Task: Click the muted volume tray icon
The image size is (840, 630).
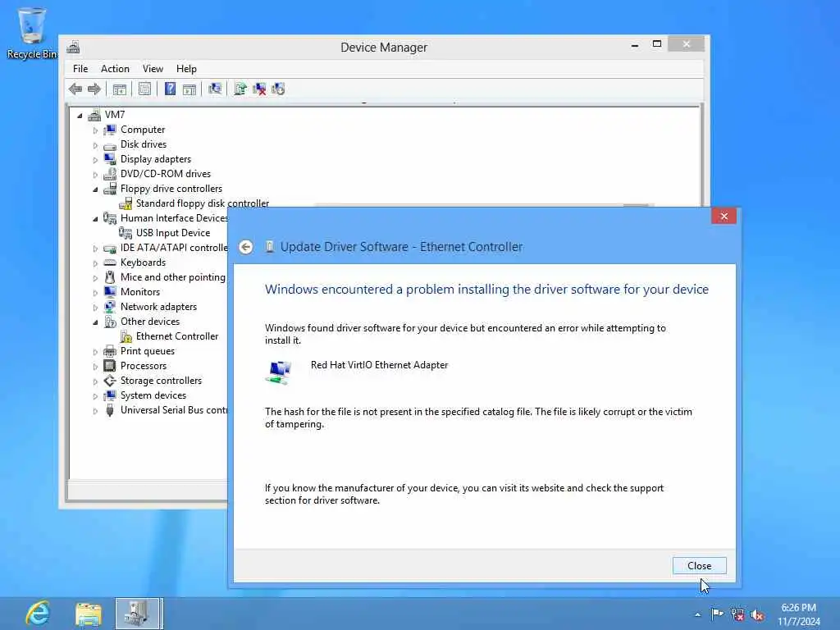Action: coord(757,614)
